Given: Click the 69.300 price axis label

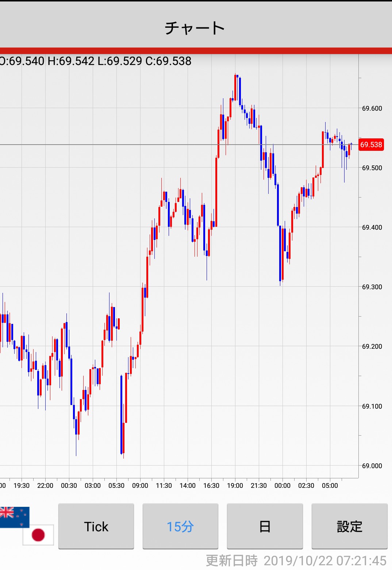Looking at the screenshot, I should tap(372, 287).
